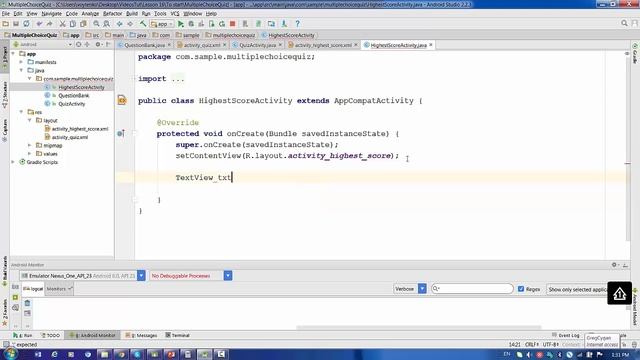Navigate back with the left arrow icon
The height and width of the screenshot is (360, 640).
[120, 24]
